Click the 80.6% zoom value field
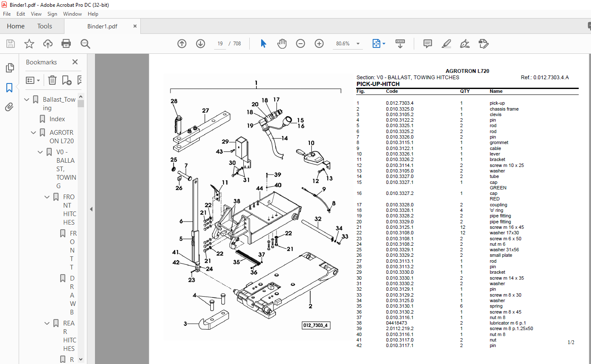The height and width of the screenshot is (364, 591). [x=343, y=44]
